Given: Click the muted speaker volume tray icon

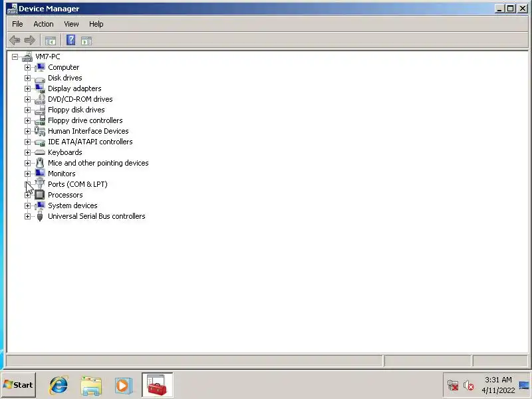Looking at the screenshot, I should click(468, 385).
